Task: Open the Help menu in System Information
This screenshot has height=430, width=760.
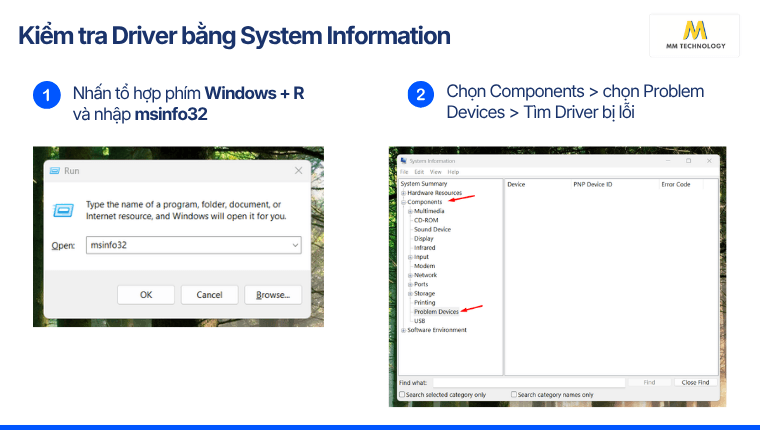Action: pos(453,172)
